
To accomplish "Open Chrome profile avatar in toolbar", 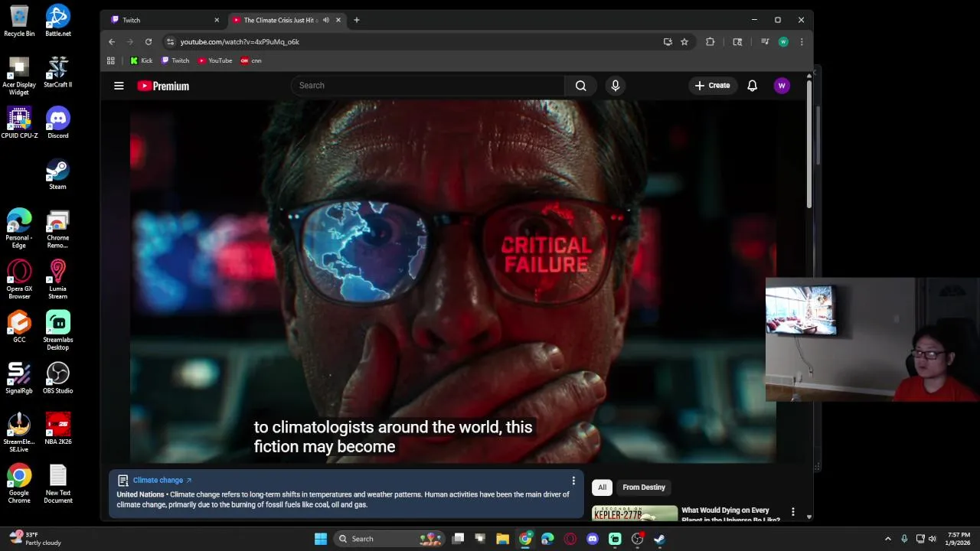I will pos(783,42).
